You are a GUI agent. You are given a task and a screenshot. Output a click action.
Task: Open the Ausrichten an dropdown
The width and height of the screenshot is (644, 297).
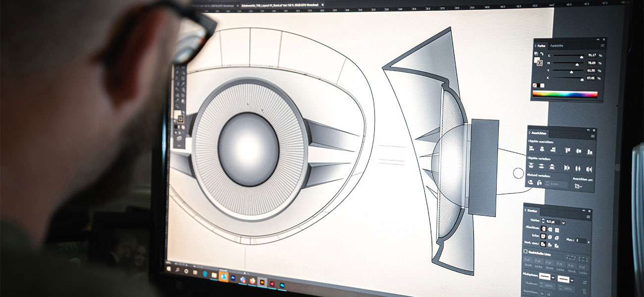pyautogui.click(x=578, y=186)
